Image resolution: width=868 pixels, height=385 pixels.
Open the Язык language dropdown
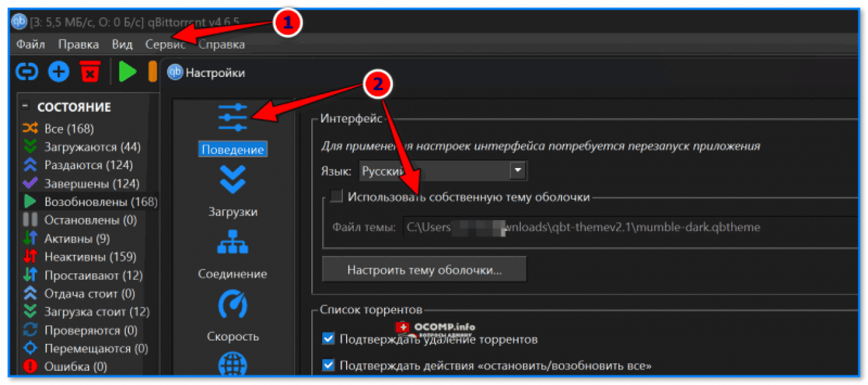tap(517, 171)
